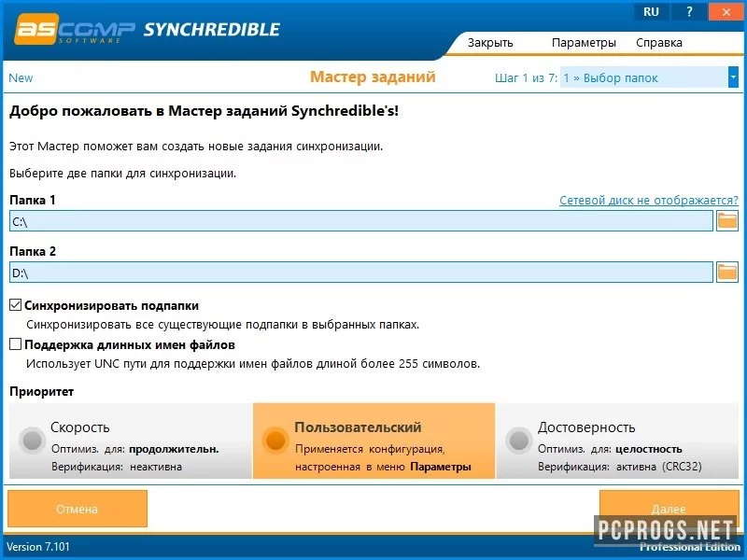The image size is (747, 560).
Task: Click 'Шаг 1 из 7:' label
Action: (x=526, y=77)
